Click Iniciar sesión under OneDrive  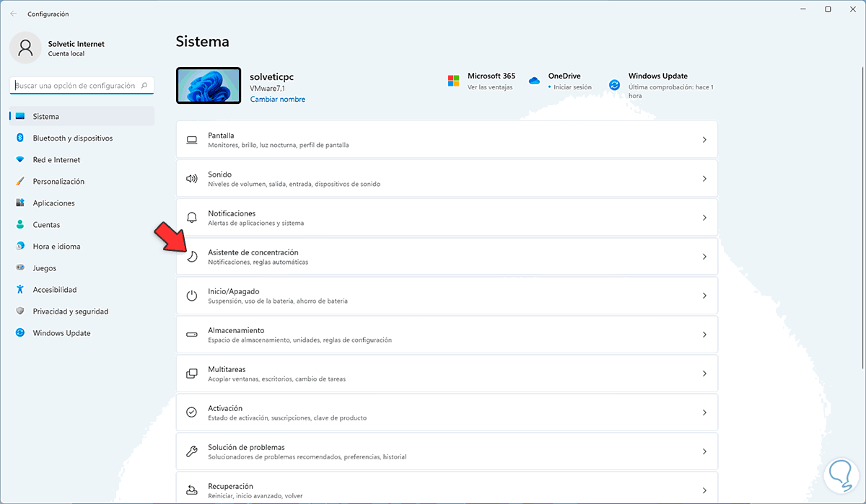coord(572,87)
